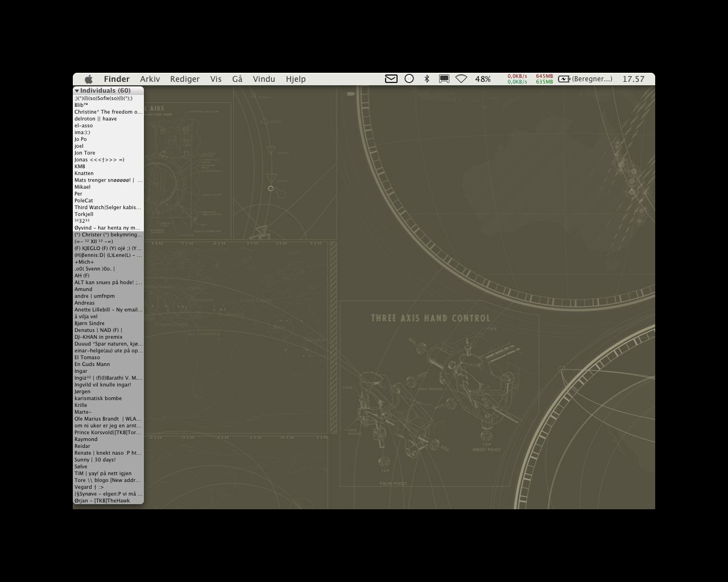
Task: Select offline contact .o0( Svenn )0o.
Action: coord(108,269)
